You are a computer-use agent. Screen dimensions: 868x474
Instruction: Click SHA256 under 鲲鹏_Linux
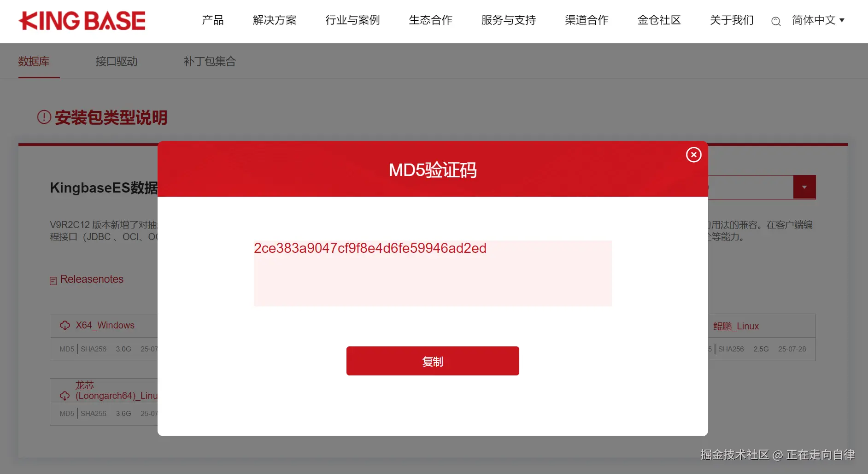click(x=731, y=349)
